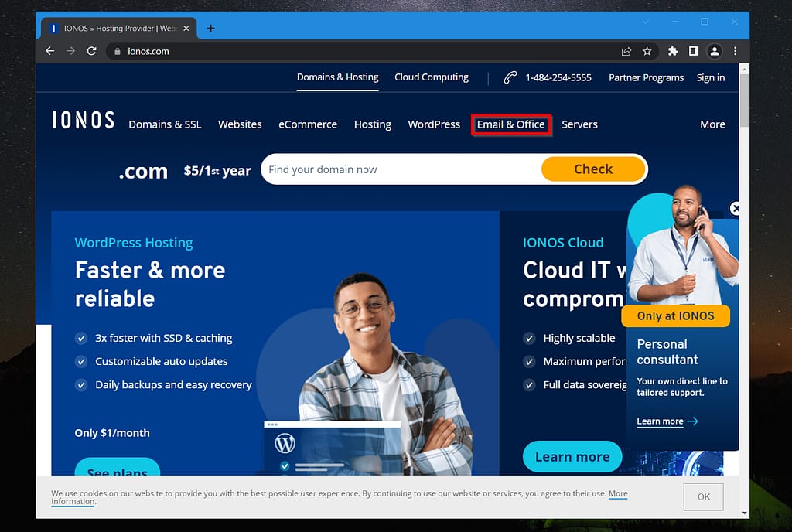This screenshot has height=532, width=792.
Task: Expand the More navigation menu
Action: pos(712,124)
